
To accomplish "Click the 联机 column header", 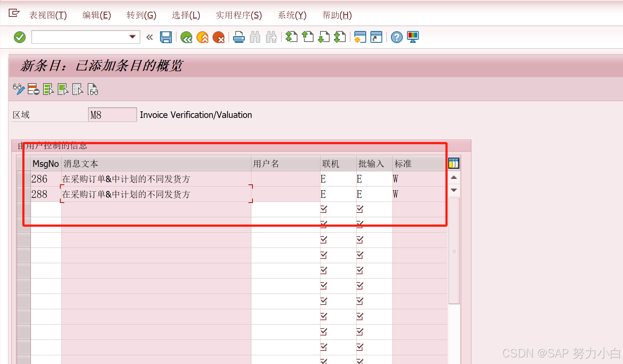I will [338, 164].
